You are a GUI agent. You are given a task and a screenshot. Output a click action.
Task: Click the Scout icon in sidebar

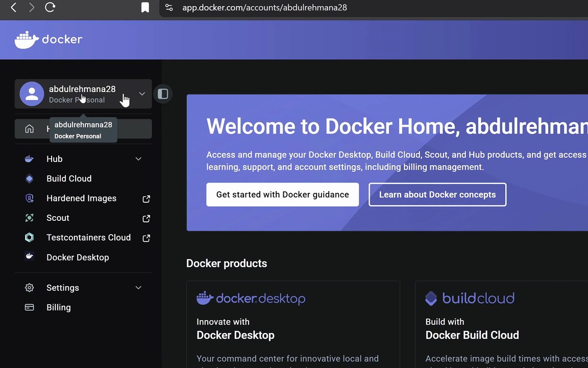29,218
